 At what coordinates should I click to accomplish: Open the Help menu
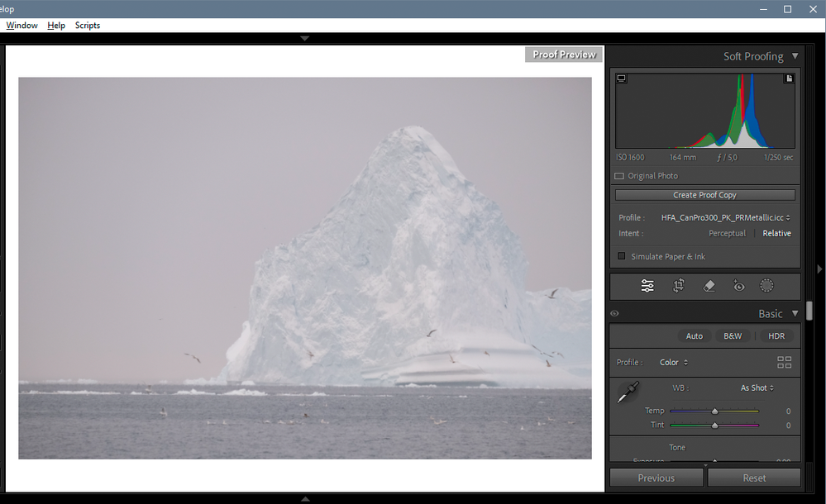click(56, 26)
